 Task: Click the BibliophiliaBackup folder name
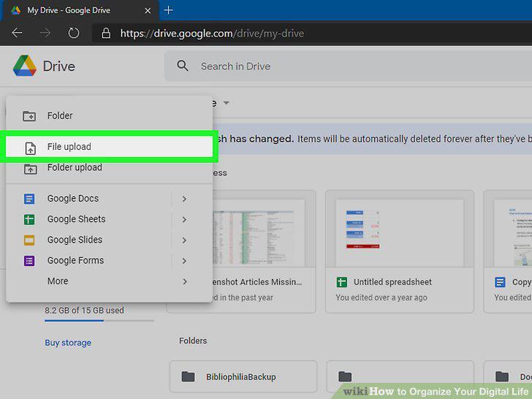(241, 376)
